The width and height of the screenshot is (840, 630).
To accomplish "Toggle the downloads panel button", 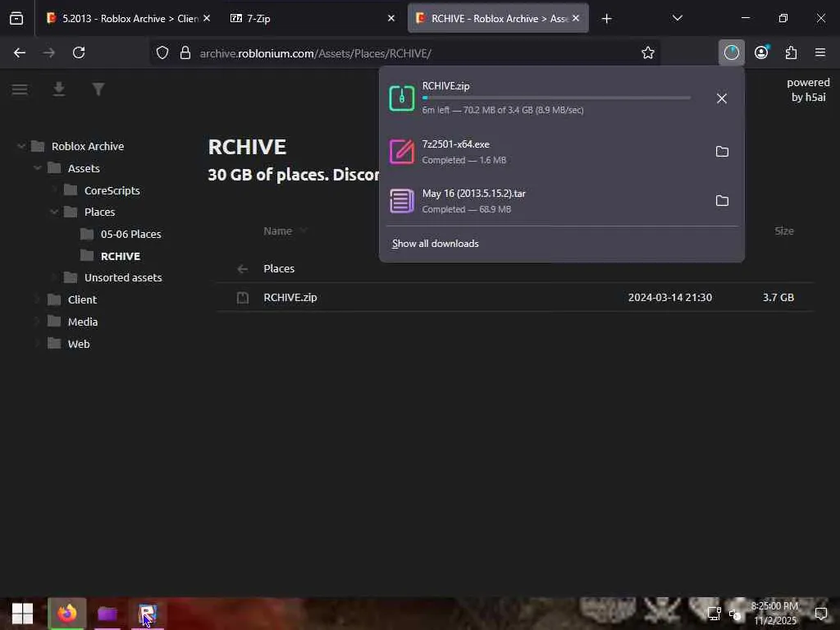I will click(x=731, y=52).
